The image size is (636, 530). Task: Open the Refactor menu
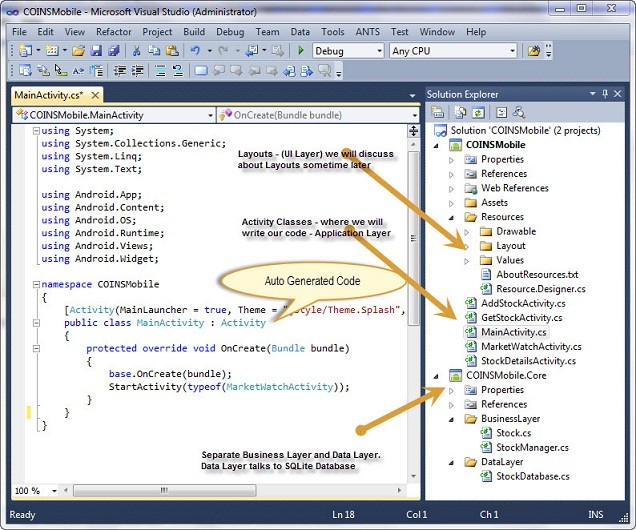114,32
